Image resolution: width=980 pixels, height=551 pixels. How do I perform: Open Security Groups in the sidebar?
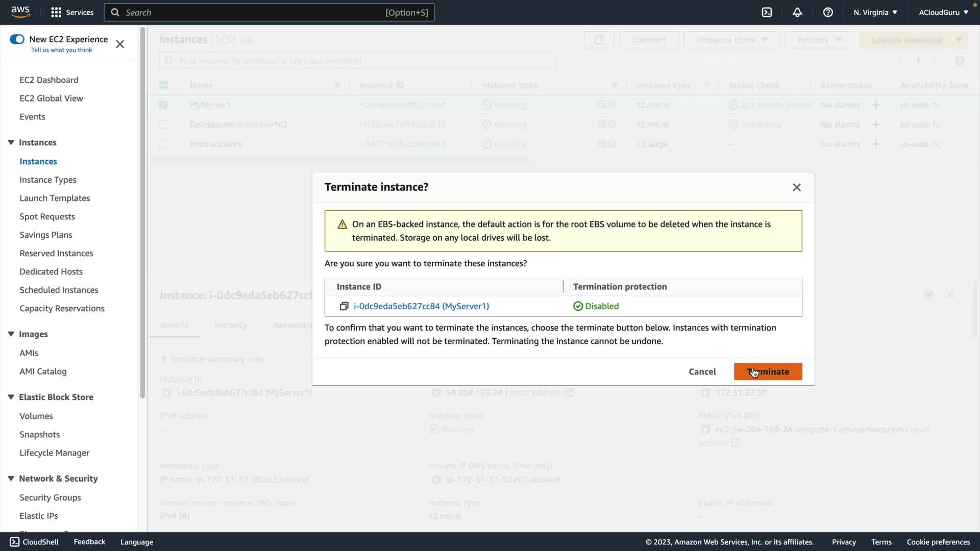(50, 497)
